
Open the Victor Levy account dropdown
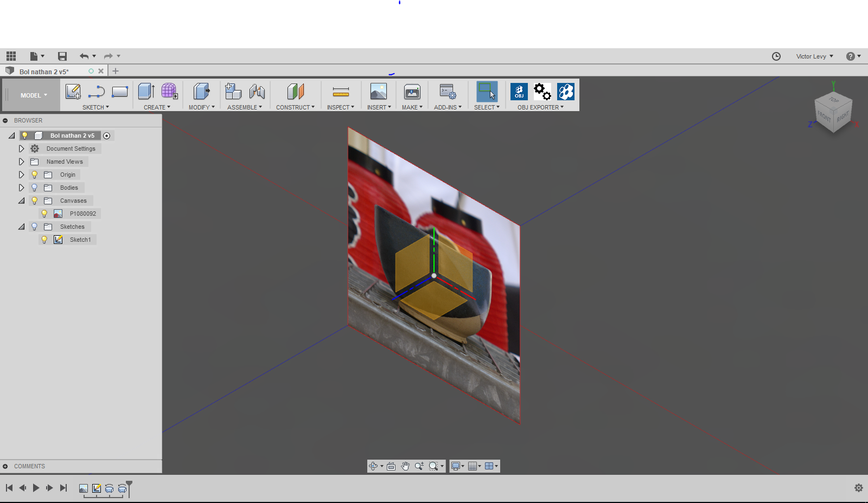(814, 56)
